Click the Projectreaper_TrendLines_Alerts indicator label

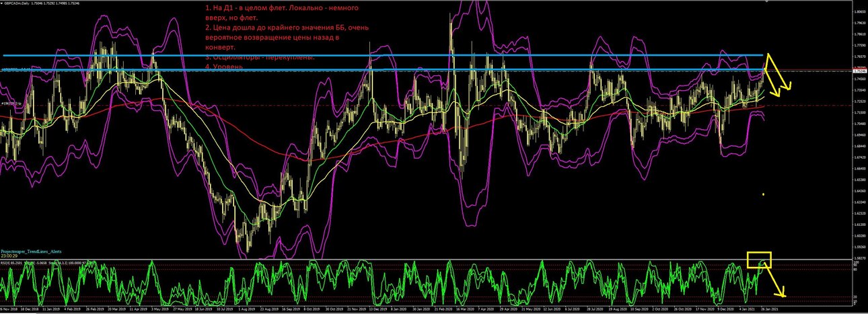(x=32, y=251)
